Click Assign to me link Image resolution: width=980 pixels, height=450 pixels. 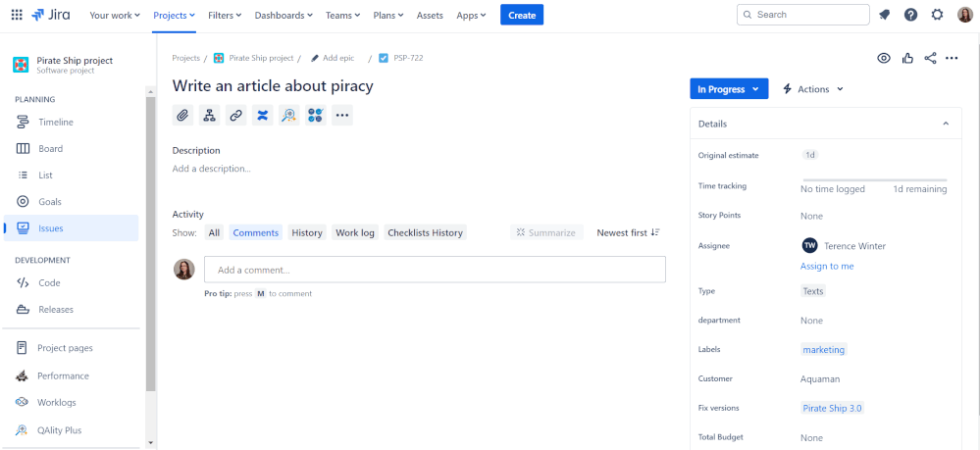click(827, 267)
